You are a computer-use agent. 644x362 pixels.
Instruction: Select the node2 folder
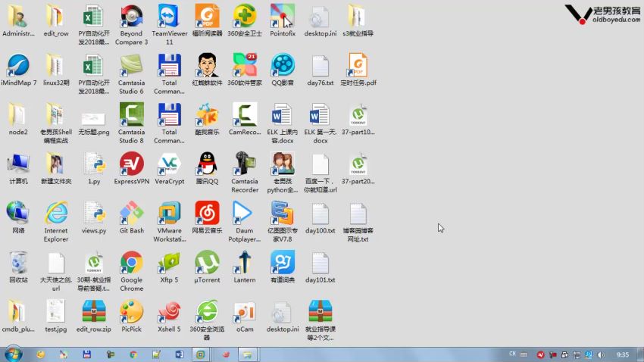tap(18, 119)
